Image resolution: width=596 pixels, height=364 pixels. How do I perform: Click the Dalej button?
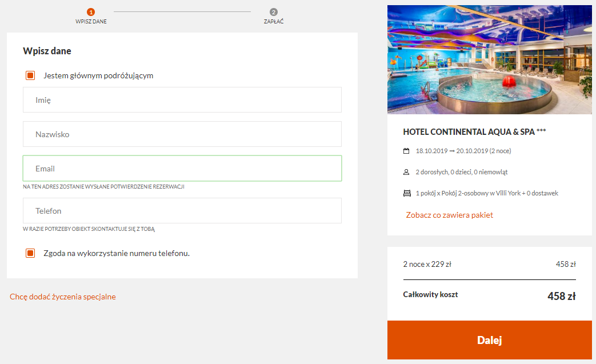point(490,340)
